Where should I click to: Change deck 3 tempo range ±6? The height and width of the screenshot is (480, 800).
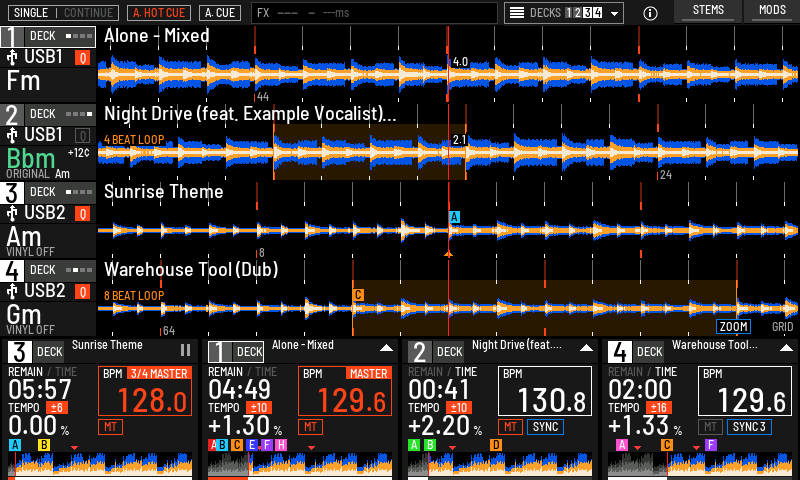point(57,408)
